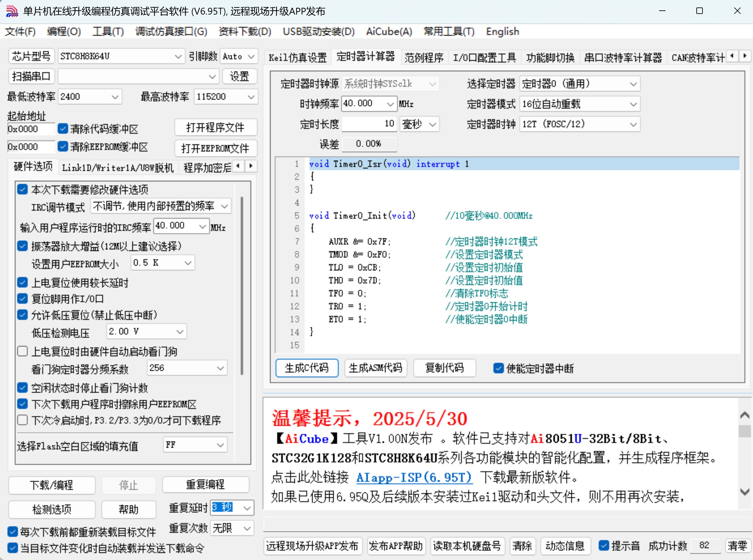Open the AiCube(A) menu
Image resolution: width=753 pixels, height=560 pixels.
point(389,31)
